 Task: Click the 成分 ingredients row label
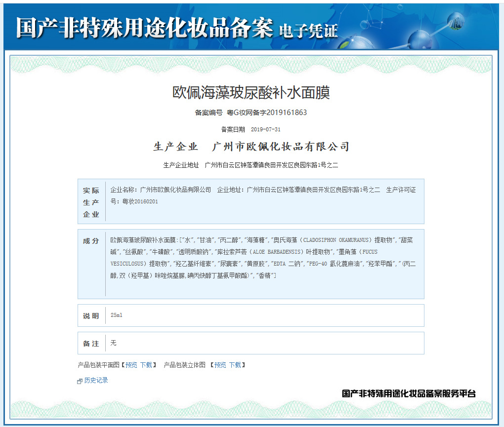pos(91,241)
